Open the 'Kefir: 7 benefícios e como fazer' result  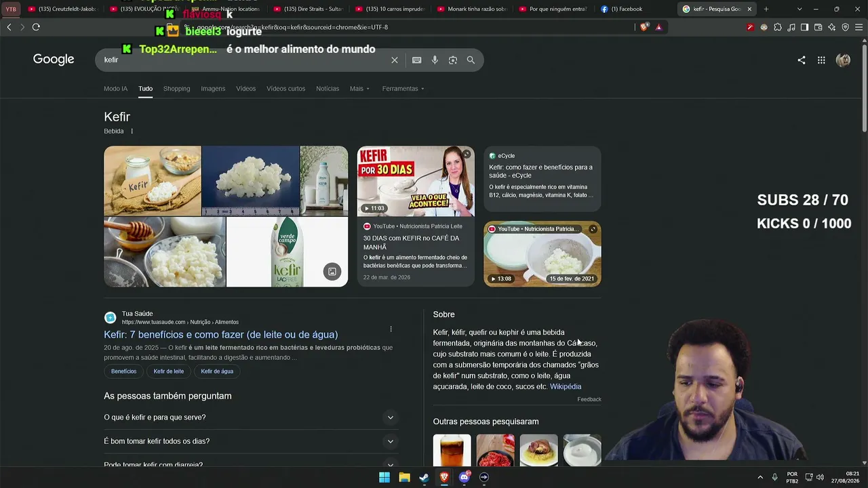[221, 335]
